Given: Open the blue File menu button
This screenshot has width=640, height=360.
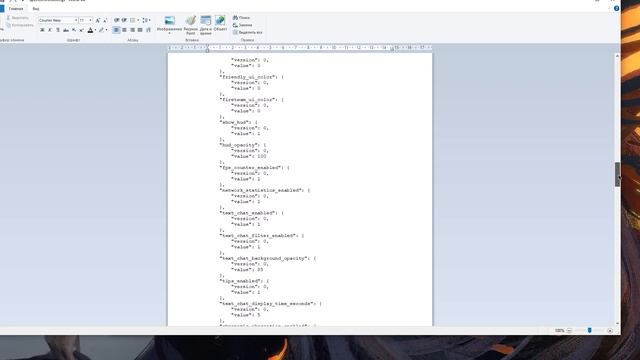Looking at the screenshot, I should 2,9.
